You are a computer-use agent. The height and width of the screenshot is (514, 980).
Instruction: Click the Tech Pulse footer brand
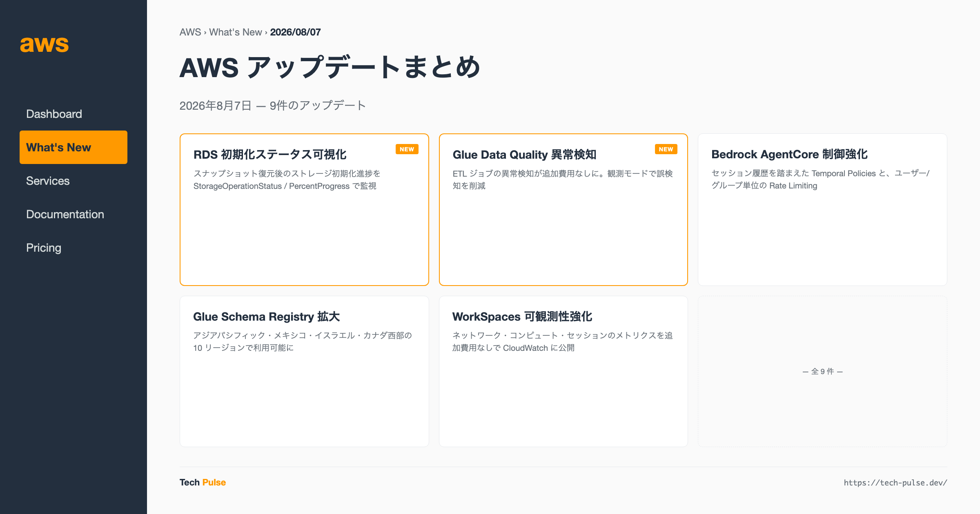(203, 482)
